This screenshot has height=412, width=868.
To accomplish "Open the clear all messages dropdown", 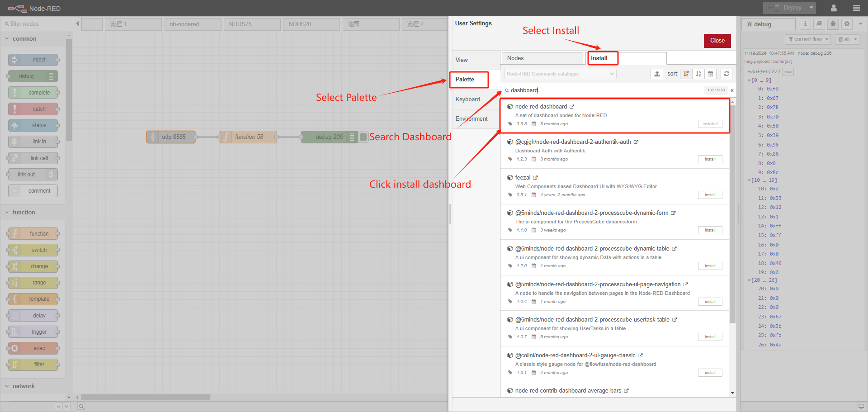I will pos(847,39).
